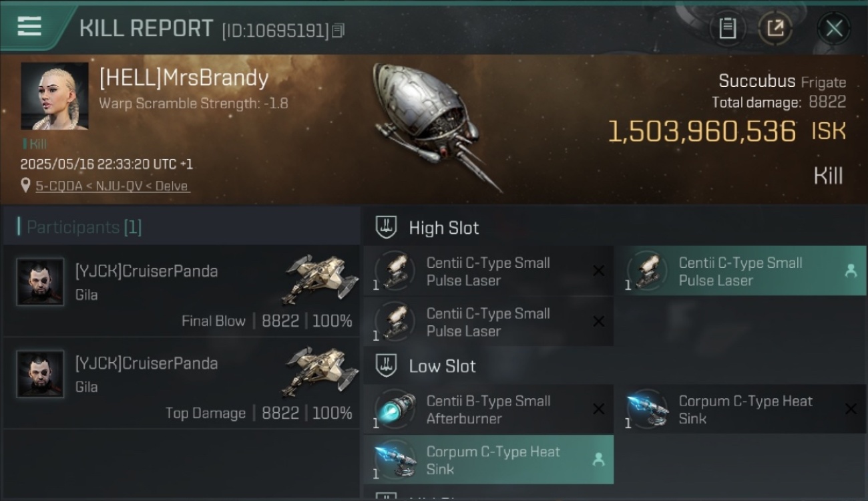Tap the person icon on the highlighted Pulse Laser
The height and width of the screenshot is (501, 868).
coord(851,271)
